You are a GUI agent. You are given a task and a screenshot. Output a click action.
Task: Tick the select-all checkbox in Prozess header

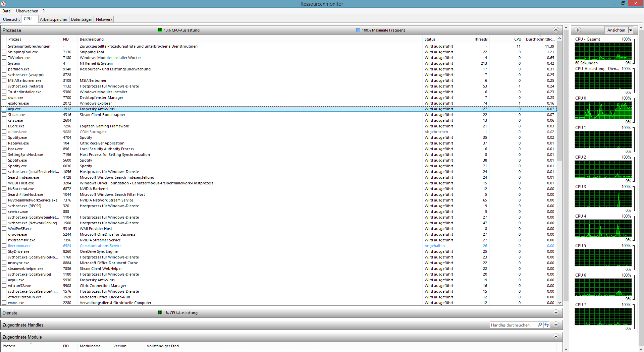(4, 39)
